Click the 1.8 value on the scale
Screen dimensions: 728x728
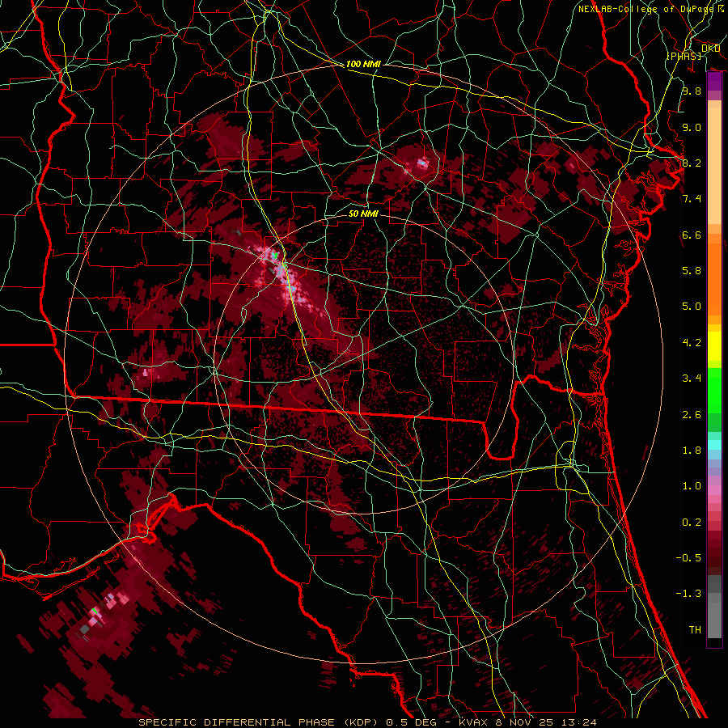coord(692,451)
